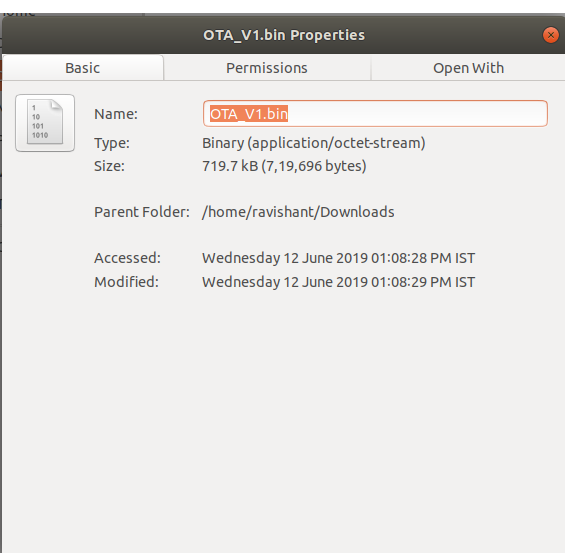Switch to the Basic tab

click(83, 68)
